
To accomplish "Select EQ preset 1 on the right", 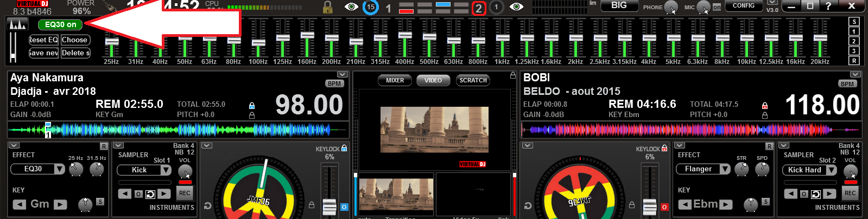I will [x=854, y=31].
